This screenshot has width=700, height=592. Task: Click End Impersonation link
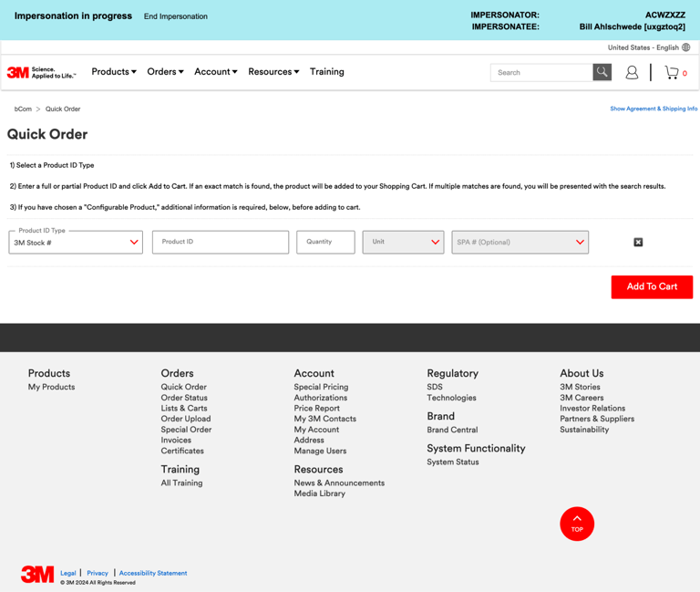click(x=175, y=16)
